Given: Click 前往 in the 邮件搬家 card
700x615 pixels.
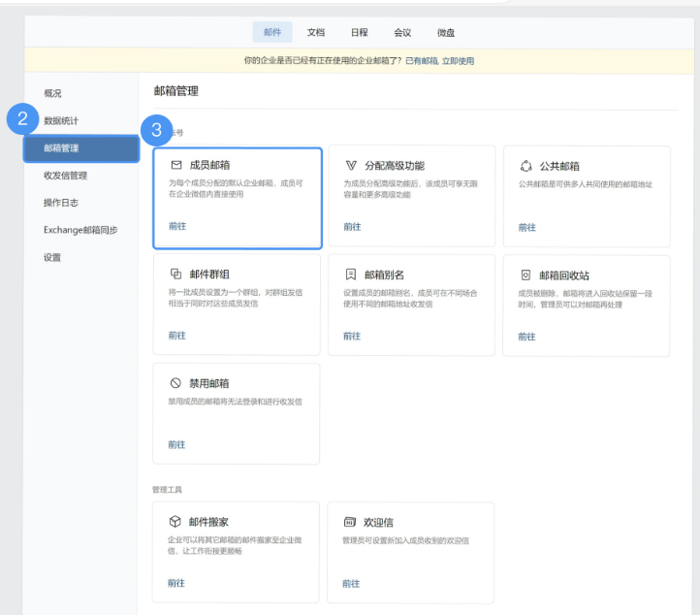Looking at the screenshot, I should click(175, 583).
